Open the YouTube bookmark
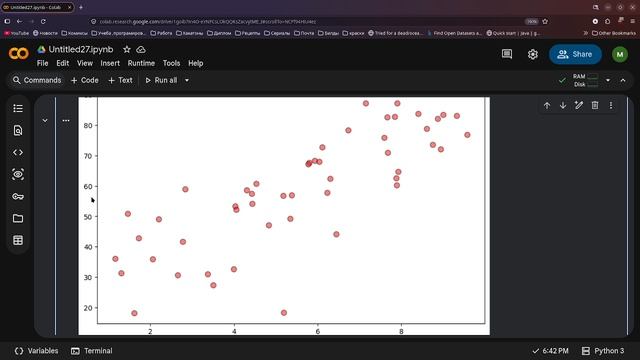The width and height of the screenshot is (640, 360). pos(16,33)
